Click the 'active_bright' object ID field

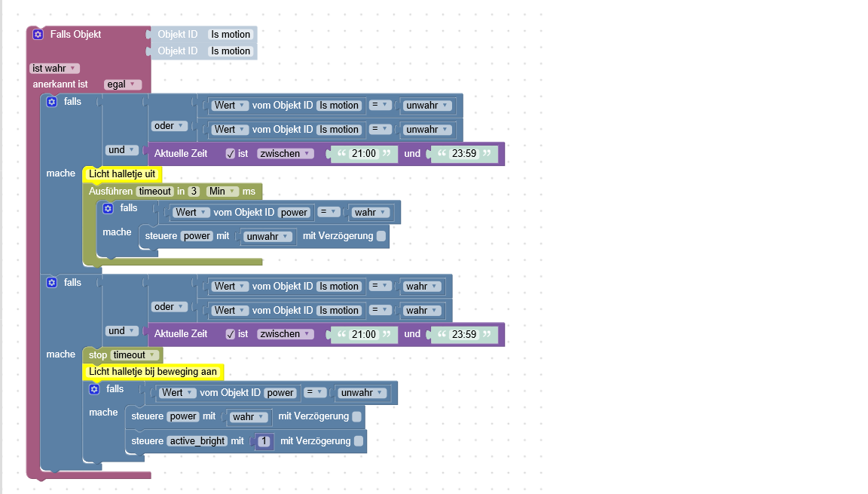[197, 441]
